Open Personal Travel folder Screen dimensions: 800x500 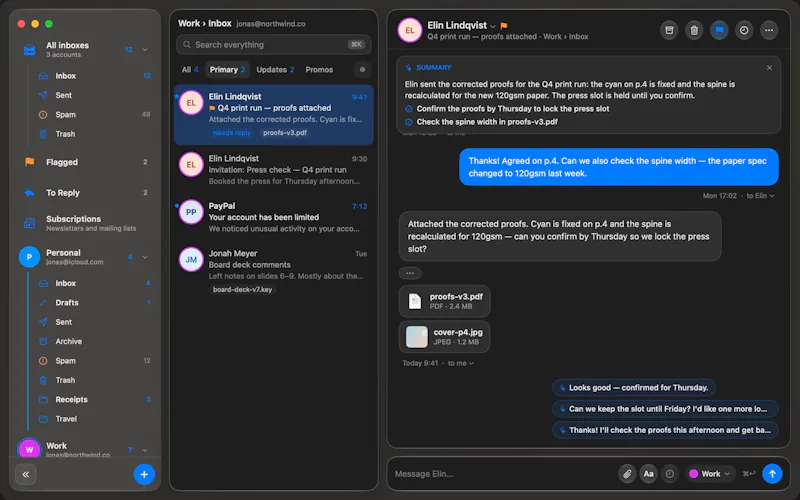[x=95, y=419]
